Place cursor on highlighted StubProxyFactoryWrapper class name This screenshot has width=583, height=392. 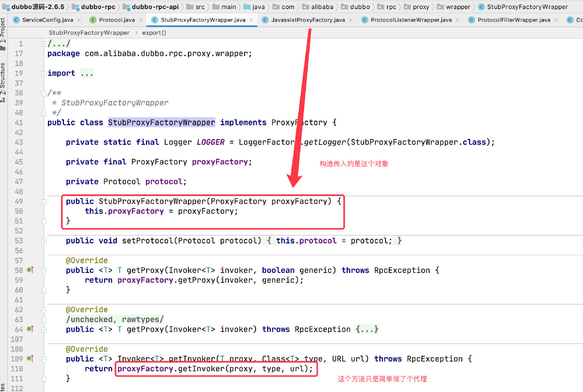point(162,123)
